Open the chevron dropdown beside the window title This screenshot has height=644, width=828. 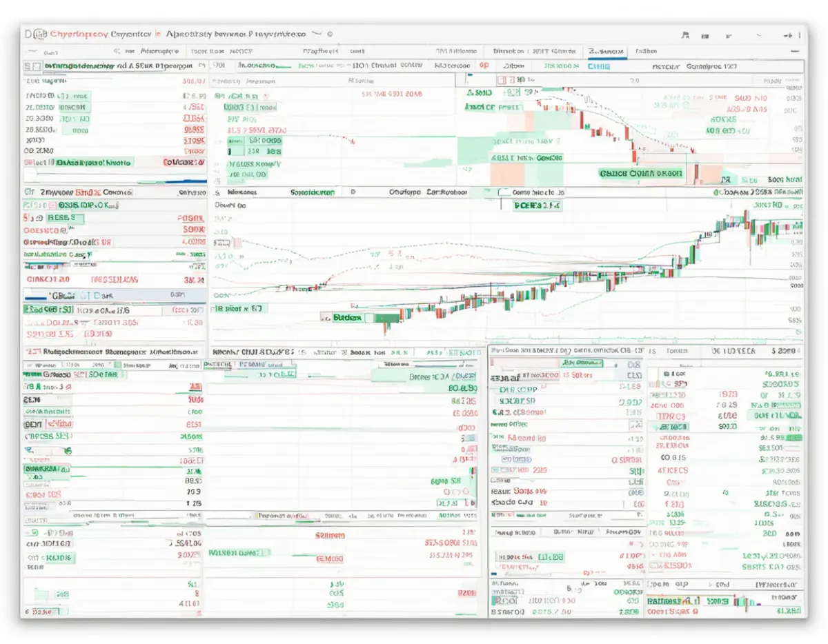tap(317, 32)
